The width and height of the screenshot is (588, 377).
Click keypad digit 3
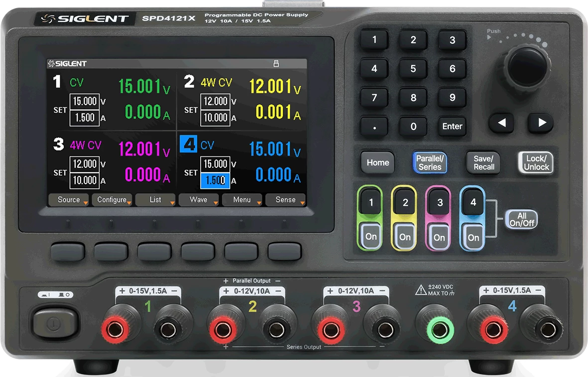(x=452, y=40)
